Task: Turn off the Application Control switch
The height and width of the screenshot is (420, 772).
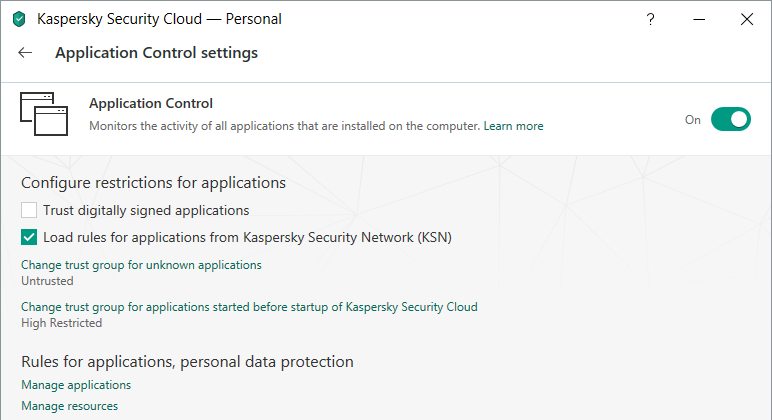Action: 730,120
